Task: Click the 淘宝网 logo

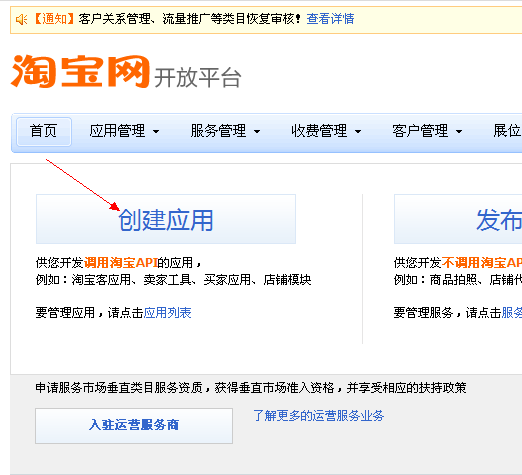Action: pos(80,71)
